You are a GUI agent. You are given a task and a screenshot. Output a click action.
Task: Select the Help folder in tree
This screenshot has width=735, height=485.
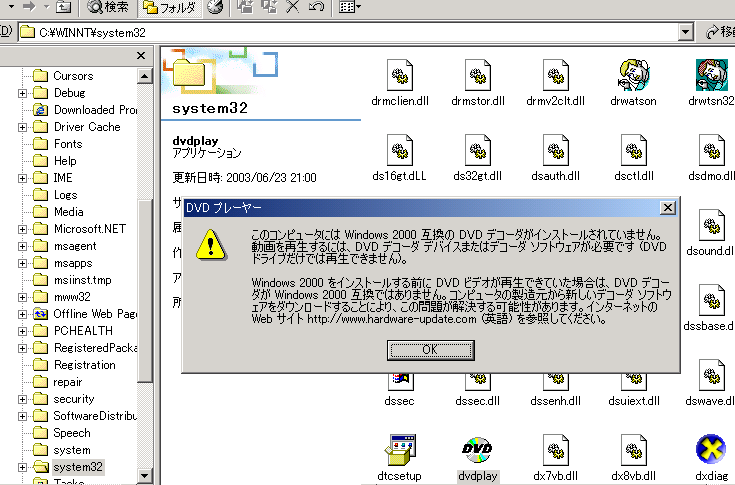[55, 161]
